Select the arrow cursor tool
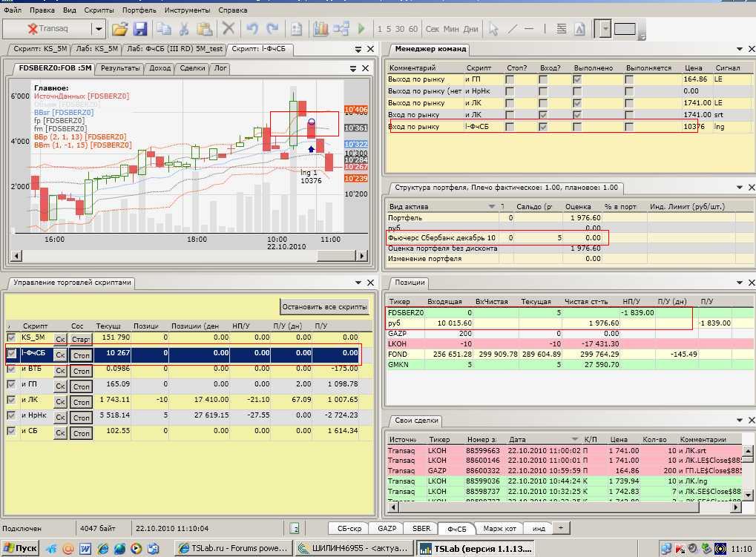 [x=493, y=29]
